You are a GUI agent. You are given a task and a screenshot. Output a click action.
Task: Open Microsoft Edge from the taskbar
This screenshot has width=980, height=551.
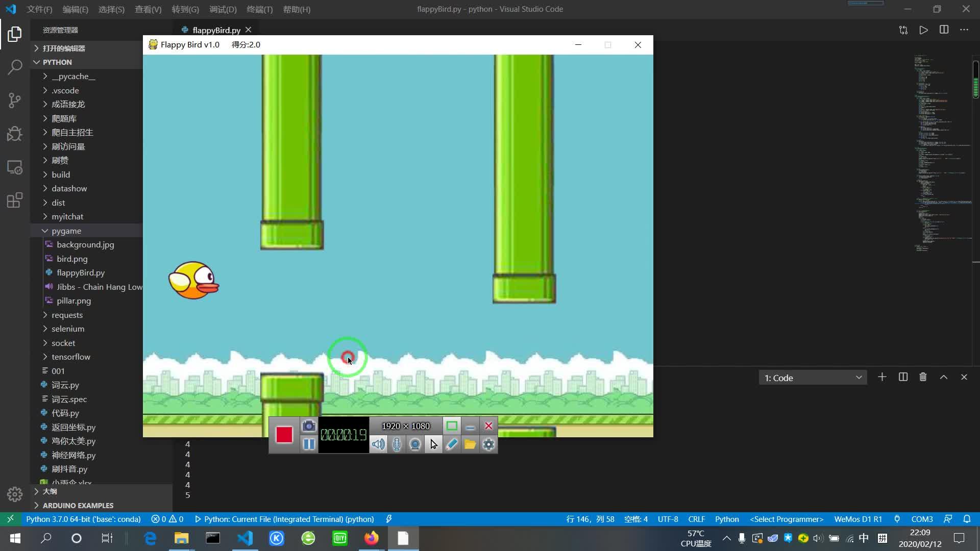[150, 538]
